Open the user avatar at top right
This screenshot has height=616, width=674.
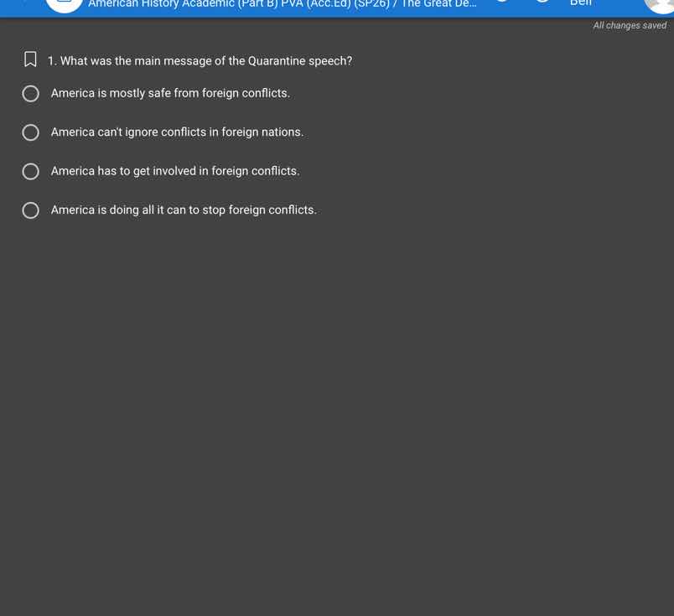[661, 4]
